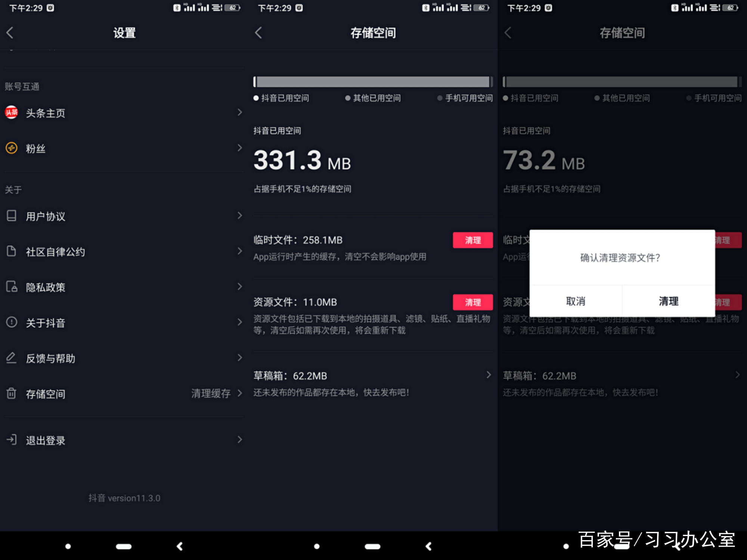
Task: Tap the 隐私政策 lock icon
Action: (x=11, y=287)
